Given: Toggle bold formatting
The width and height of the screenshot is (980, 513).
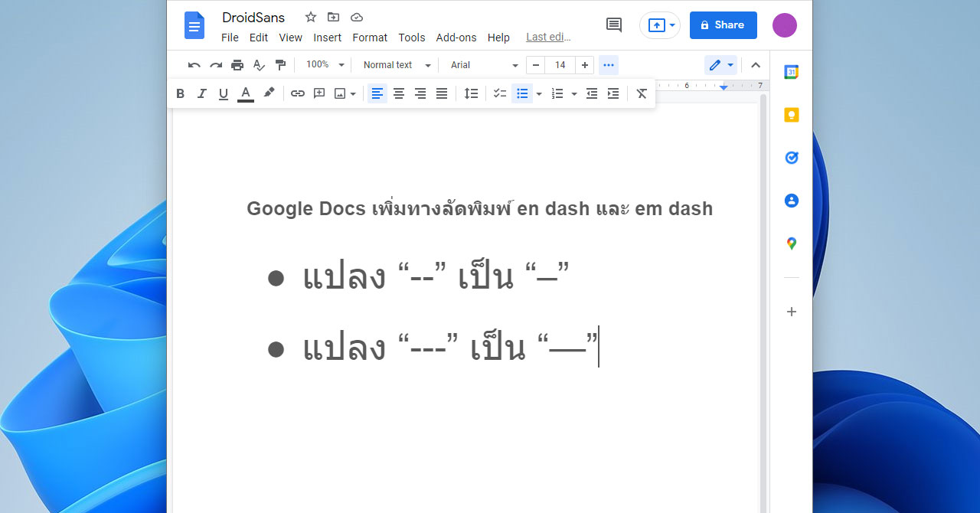Looking at the screenshot, I should (181, 93).
